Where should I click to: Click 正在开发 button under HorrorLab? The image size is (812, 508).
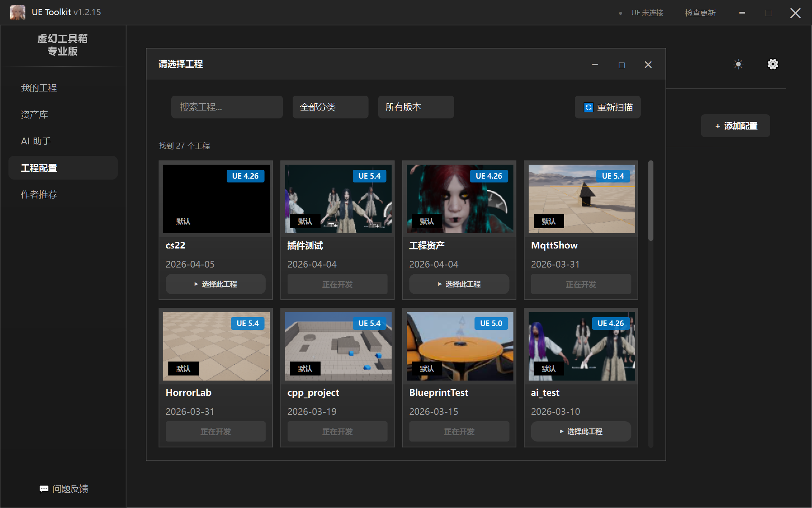pos(216,431)
